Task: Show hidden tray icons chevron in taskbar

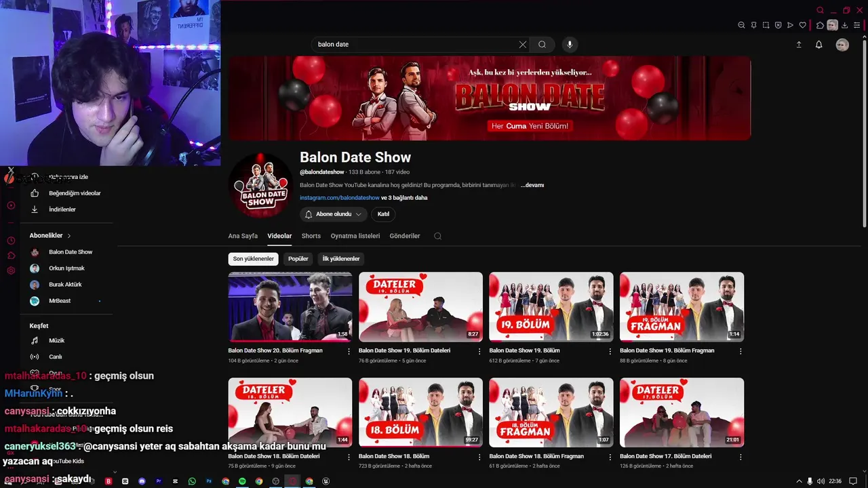Action: [799, 481]
